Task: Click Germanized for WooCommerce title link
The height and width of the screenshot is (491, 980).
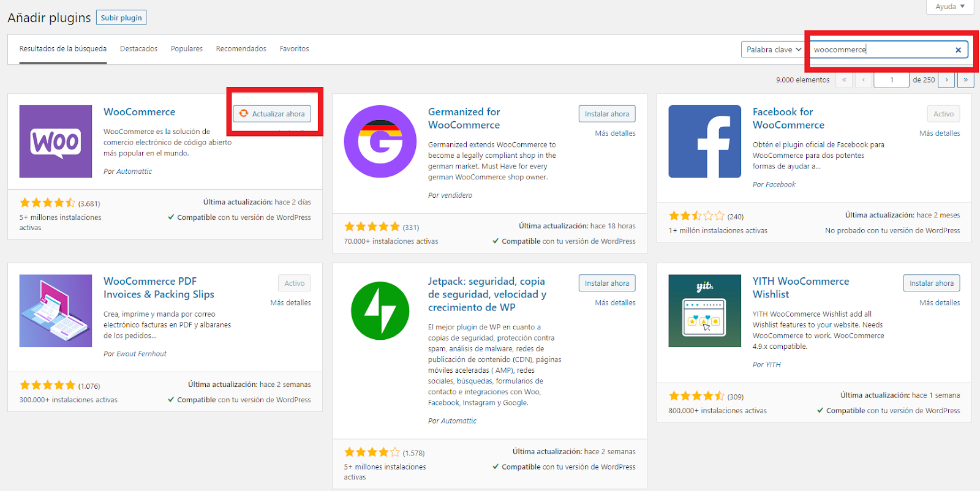Action: click(464, 118)
